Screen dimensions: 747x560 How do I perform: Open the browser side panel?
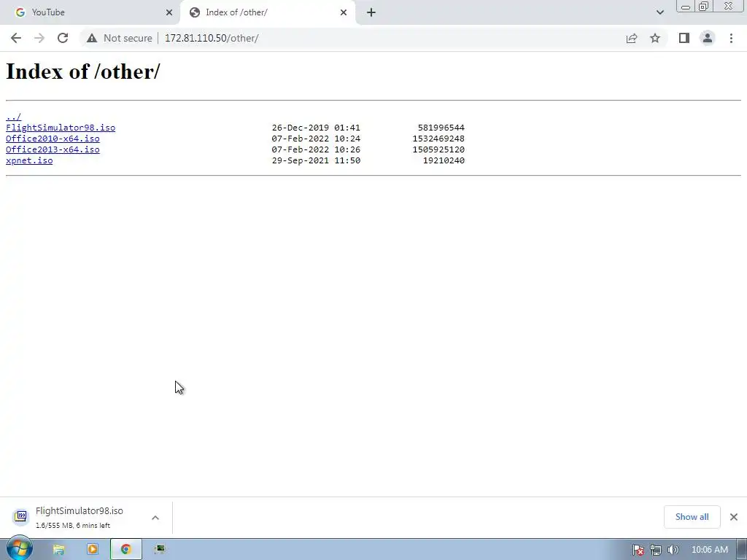tap(684, 38)
